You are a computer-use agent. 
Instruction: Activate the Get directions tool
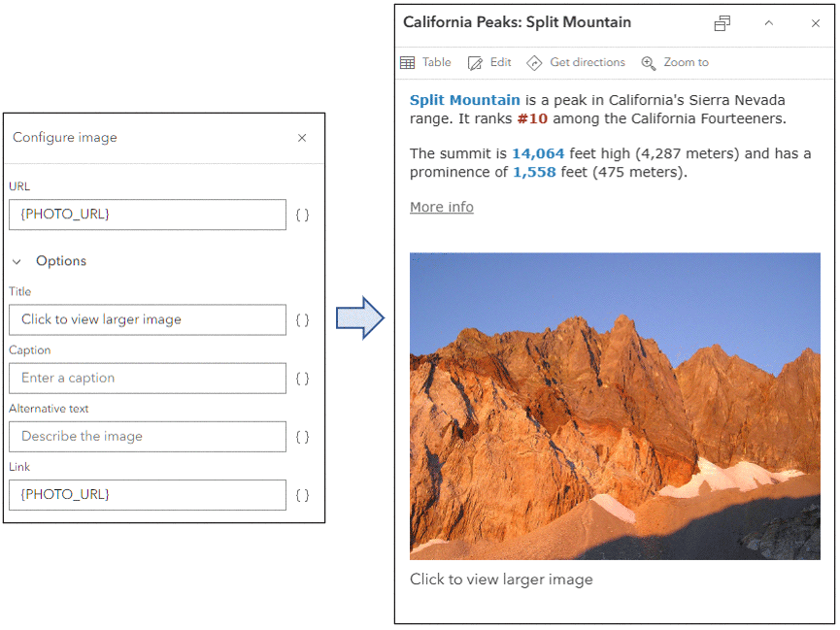coord(576,62)
